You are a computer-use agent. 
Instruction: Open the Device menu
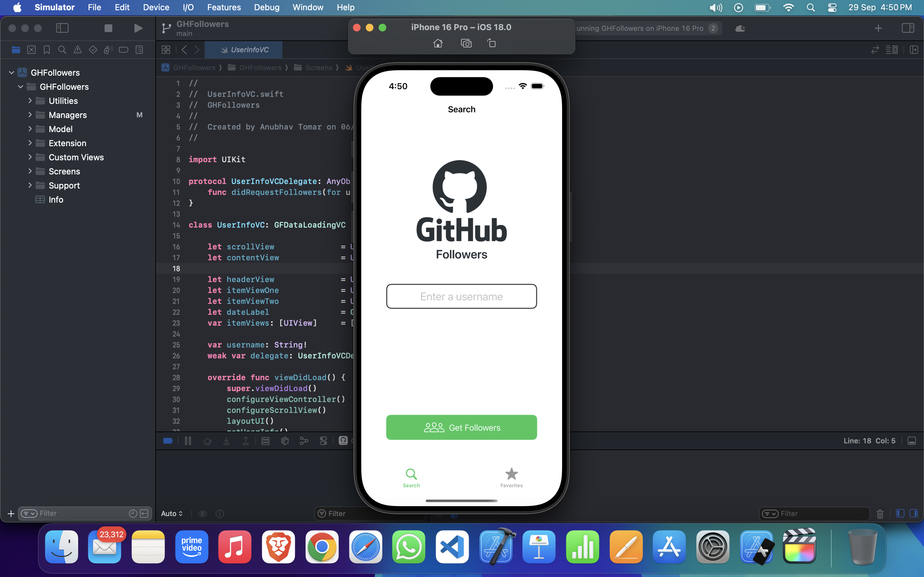click(x=156, y=7)
